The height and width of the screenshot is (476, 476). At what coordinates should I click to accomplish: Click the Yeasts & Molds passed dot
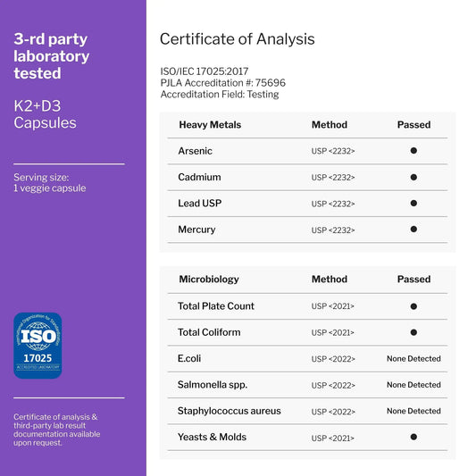click(x=413, y=437)
